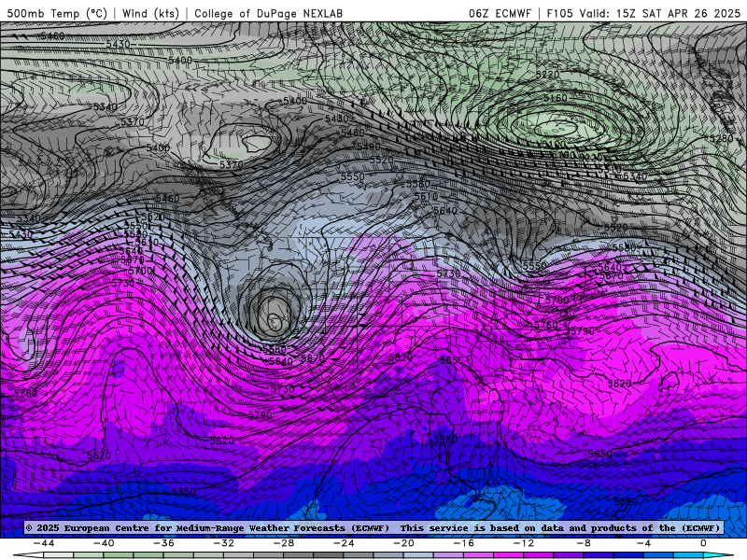Image resolution: width=747 pixels, height=560 pixels.
Task: Click the -12 temperature legend label
Action: pos(524,543)
